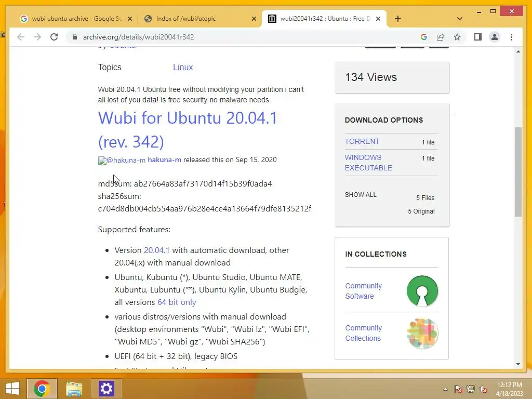Viewport: 532px width, 399px height.
Task: Click the '5 Original' text
Action: (x=421, y=211)
